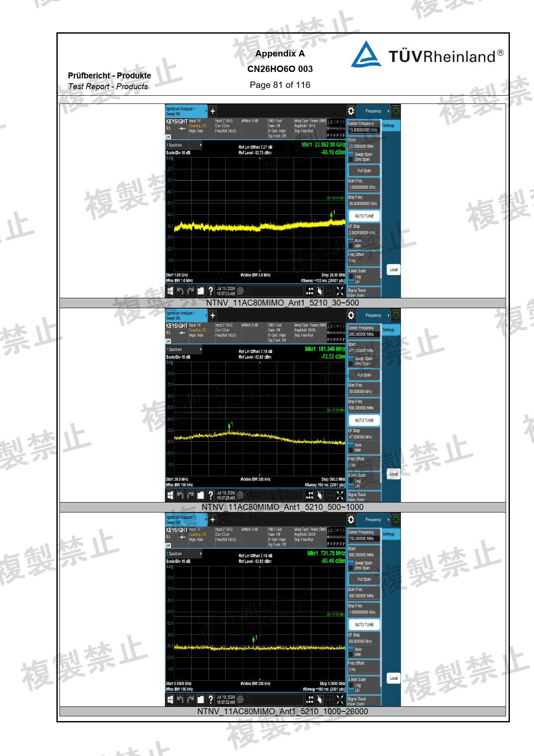This screenshot has height=756, width=534.
Task: Set CF Step to Man in 2.5 GHz step analyzer
Action: [355, 246]
